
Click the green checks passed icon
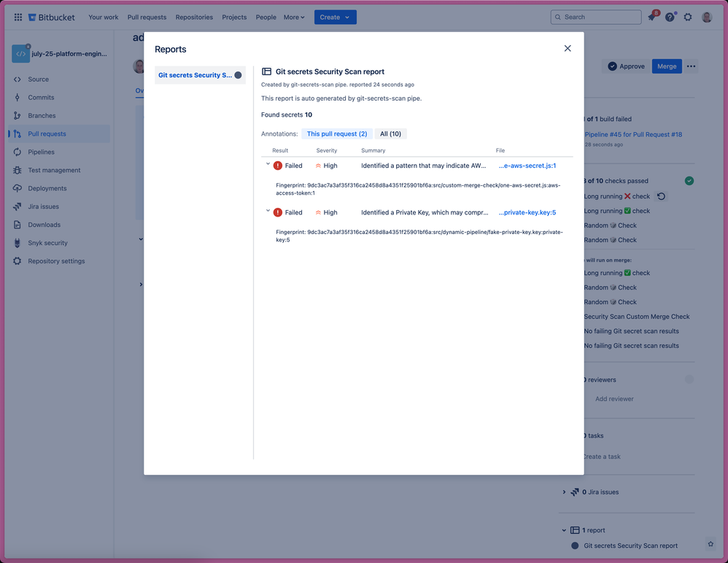689,181
